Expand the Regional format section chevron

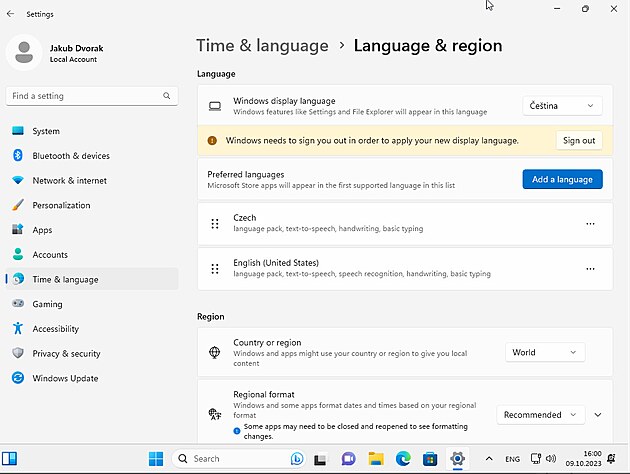click(598, 415)
